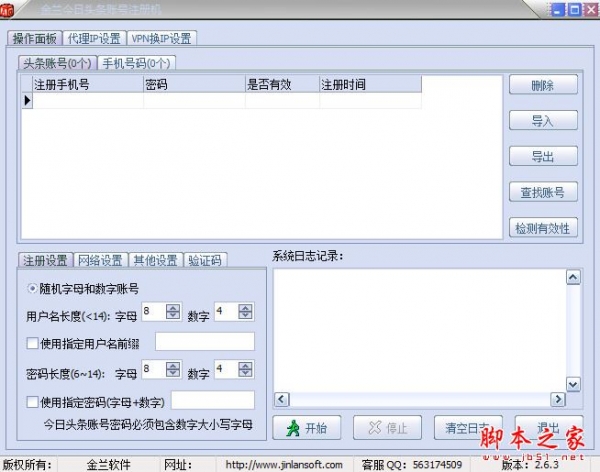The height and width of the screenshot is (472, 600).
Task: Click password 字母 length spinner field
Action: tap(154, 369)
